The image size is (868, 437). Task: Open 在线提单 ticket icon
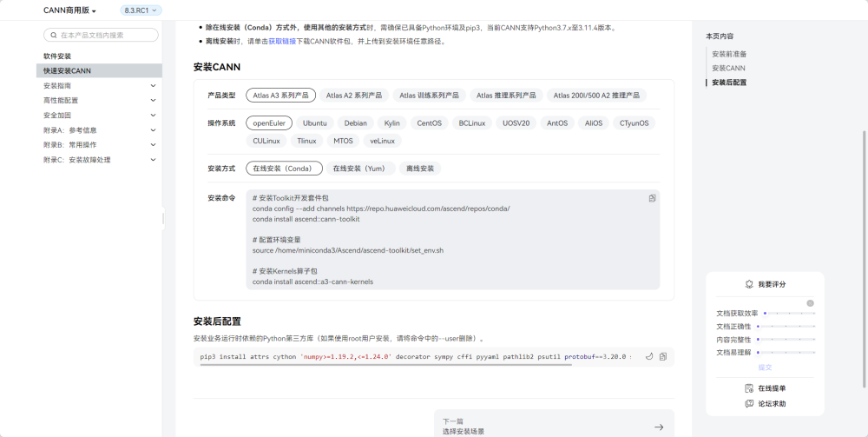pyautogui.click(x=750, y=388)
